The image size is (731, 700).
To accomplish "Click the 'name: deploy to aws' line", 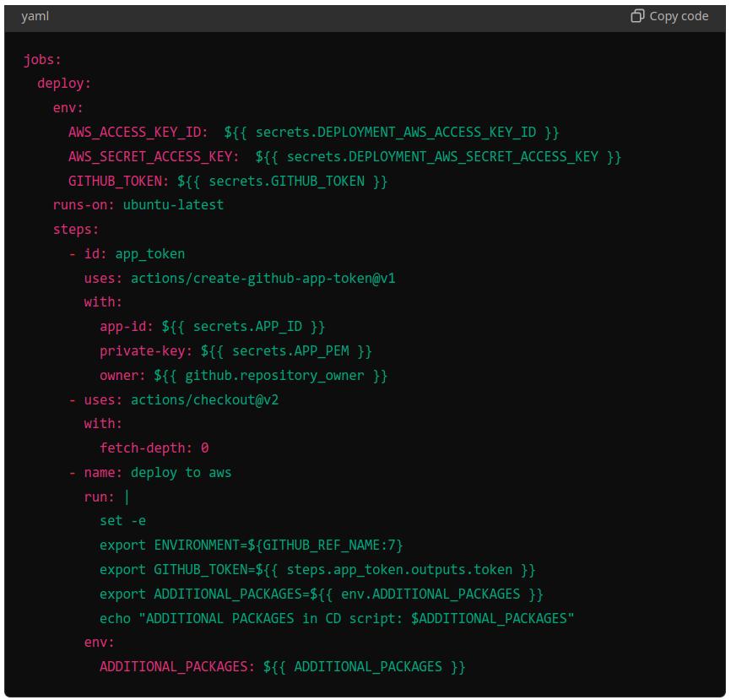I will (150, 473).
